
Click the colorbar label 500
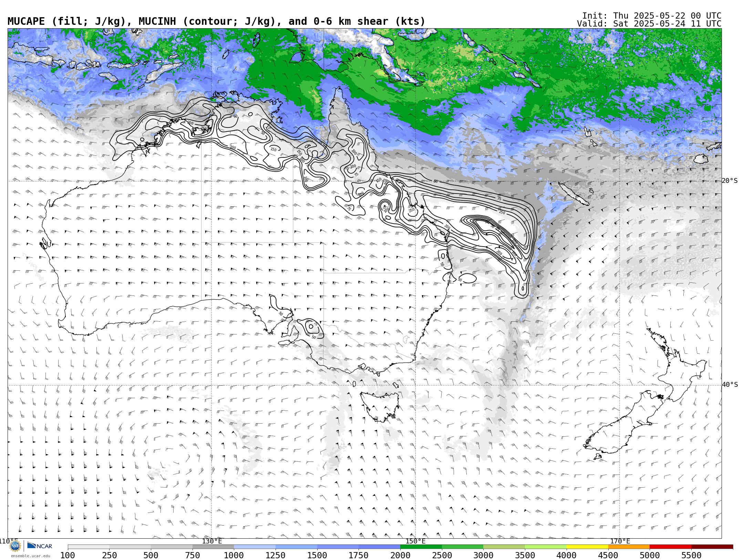151,555
